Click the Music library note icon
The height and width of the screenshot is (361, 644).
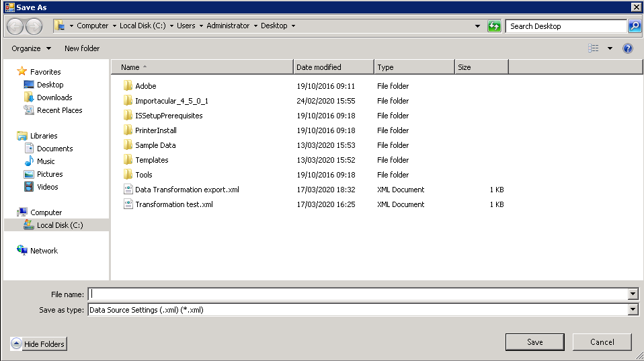29,161
